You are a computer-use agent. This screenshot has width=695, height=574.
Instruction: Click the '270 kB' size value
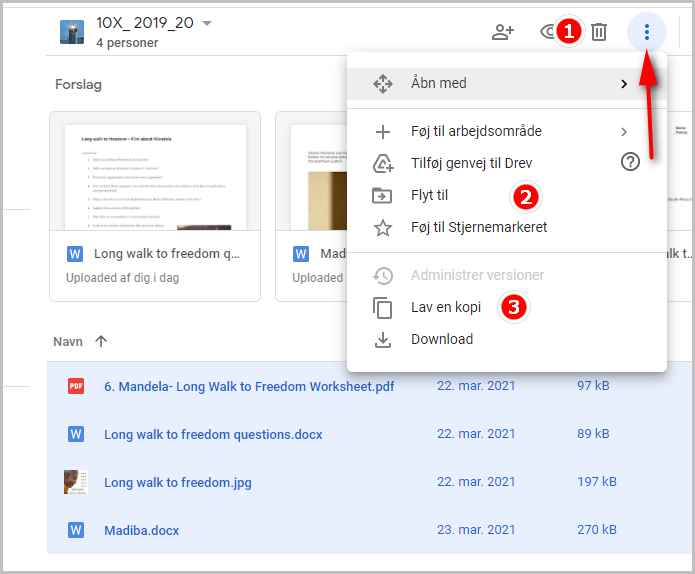[597, 530]
